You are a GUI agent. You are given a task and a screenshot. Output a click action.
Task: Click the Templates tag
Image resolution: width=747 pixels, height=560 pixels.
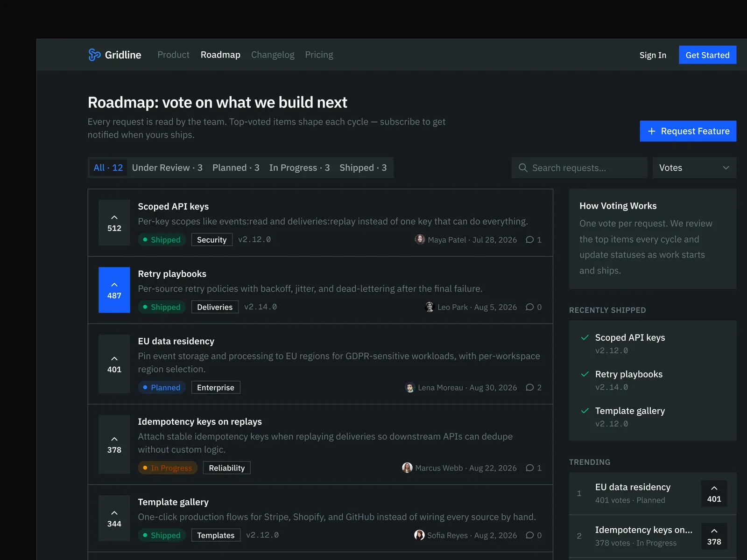pyautogui.click(x=216, y=535)
